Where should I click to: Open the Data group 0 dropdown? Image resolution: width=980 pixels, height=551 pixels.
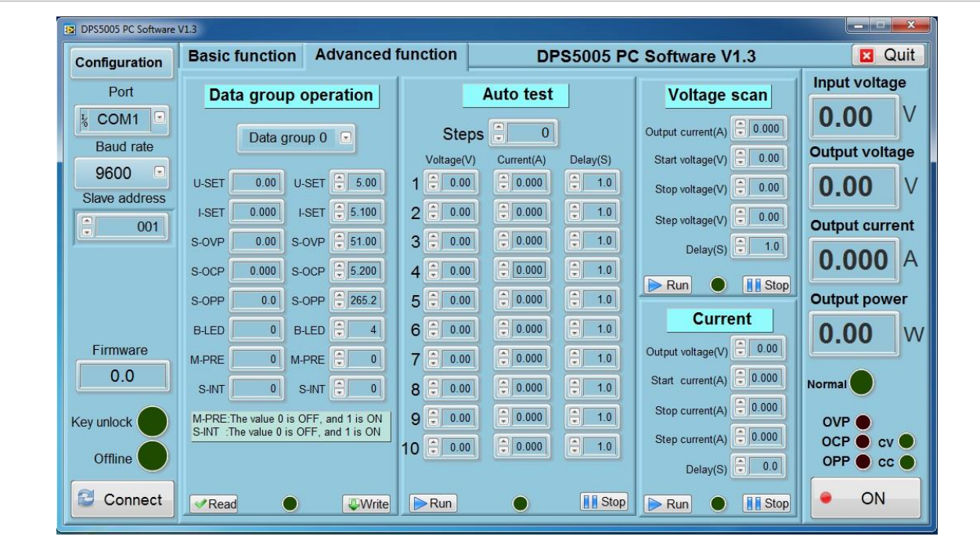point(345,138)
